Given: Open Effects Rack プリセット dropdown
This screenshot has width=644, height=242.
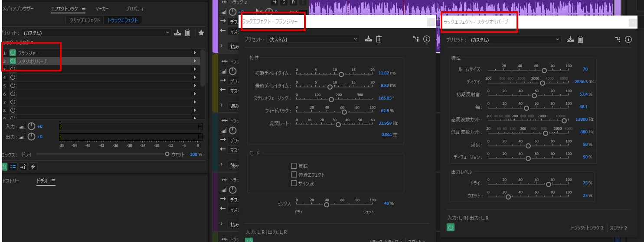Looking at the screenshot, I should point(96,32).
